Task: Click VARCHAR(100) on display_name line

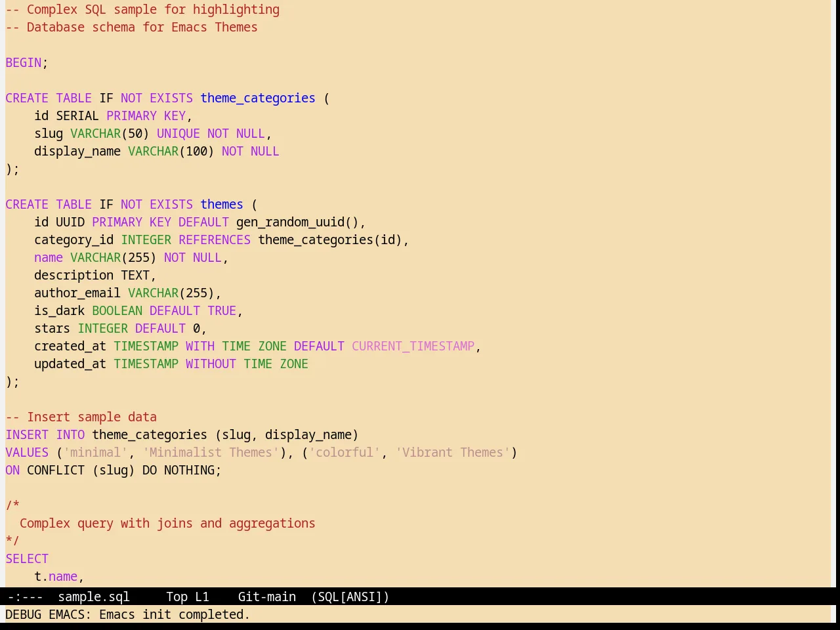Action: pyautogui.click(x=171, y=151)
